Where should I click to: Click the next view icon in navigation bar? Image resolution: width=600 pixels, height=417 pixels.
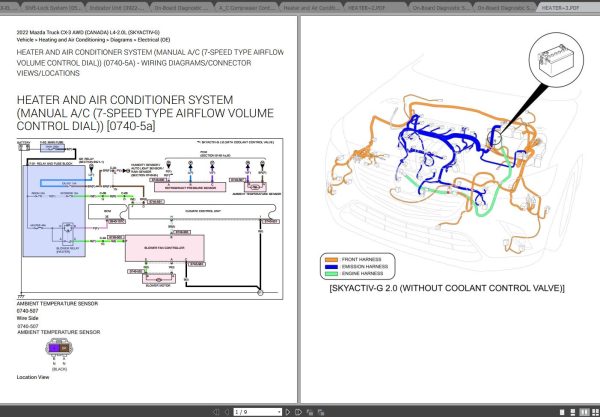coord(321,412)
